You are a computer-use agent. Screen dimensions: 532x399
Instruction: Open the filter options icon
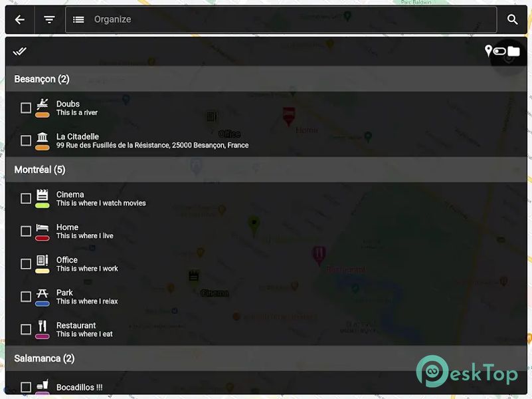[49, 20]
